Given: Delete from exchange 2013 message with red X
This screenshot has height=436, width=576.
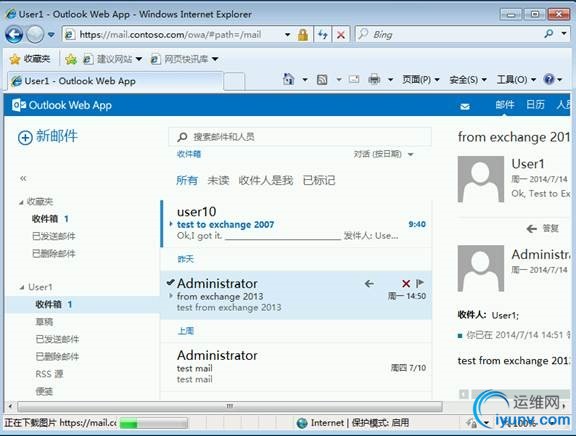Looking at the screenshot, I should (x=406, y=284).
